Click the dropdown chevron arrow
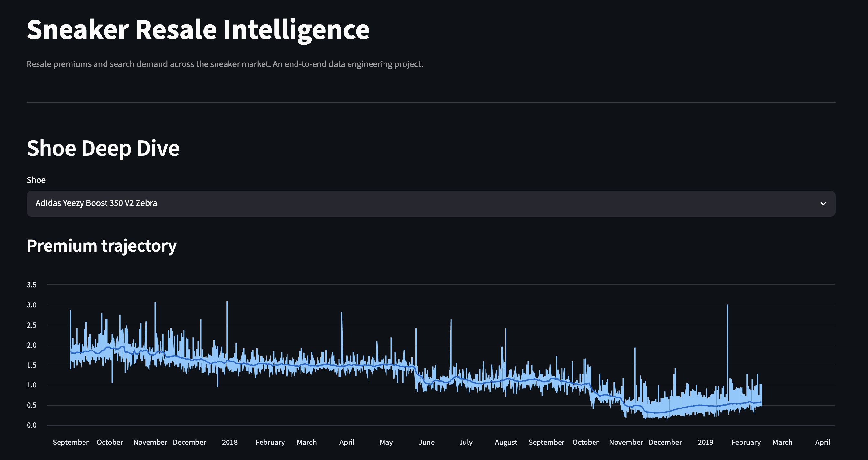The height and width of the screenshot is (460, 868). (x=823, y=204)
